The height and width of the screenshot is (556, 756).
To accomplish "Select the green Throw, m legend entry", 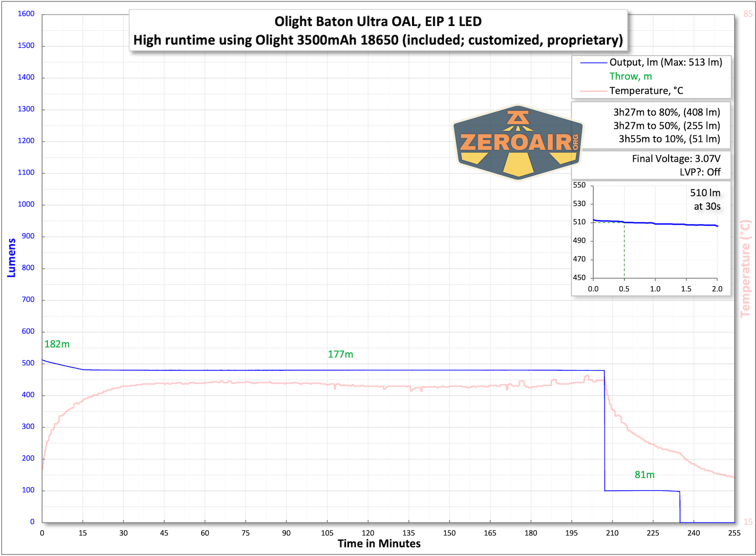I will [630, 76].
